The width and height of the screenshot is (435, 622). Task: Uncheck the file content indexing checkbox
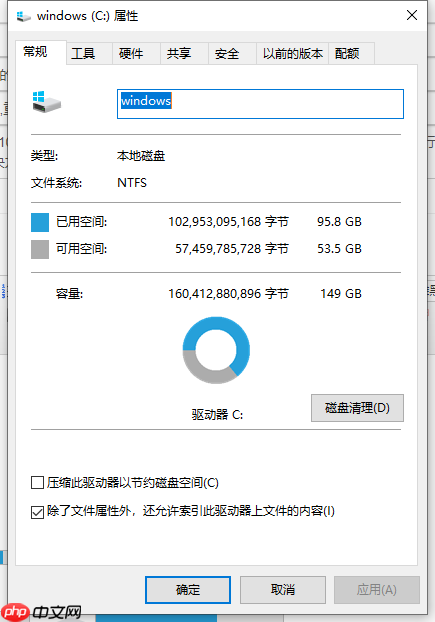37,512
